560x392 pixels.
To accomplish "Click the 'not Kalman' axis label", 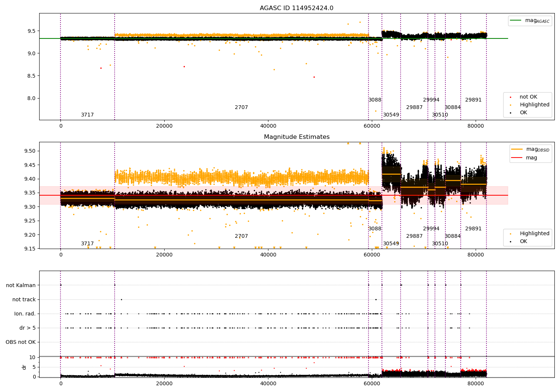I will [21, 286].
